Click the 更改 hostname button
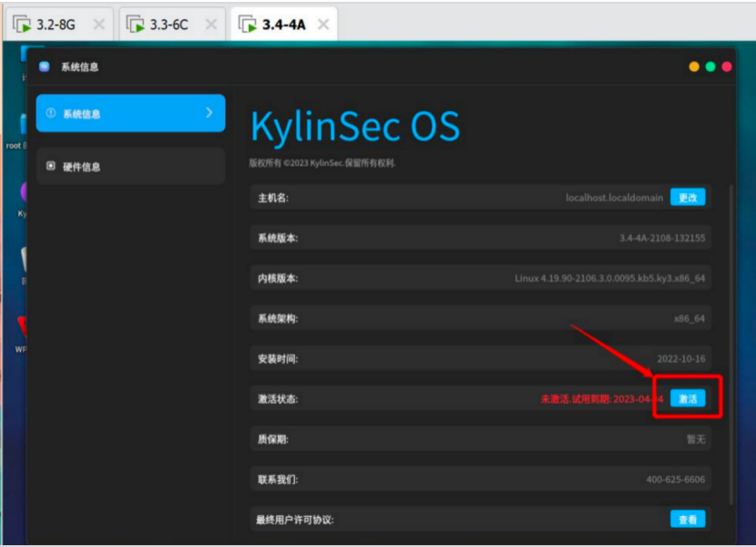The image size is (756, 547). [x=688, y=198]
